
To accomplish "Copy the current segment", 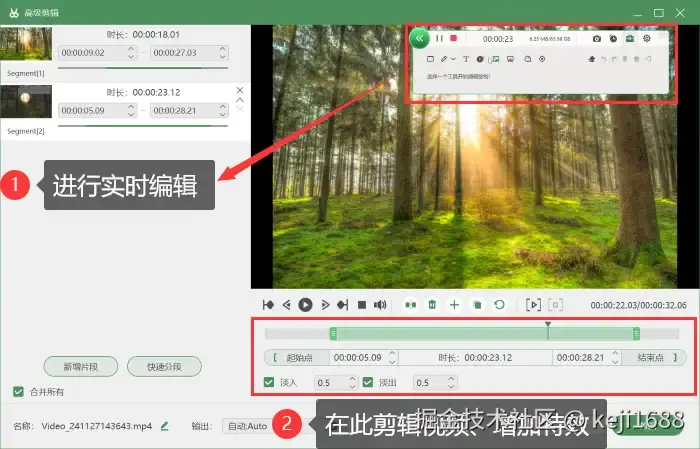I will click(477, 305).
